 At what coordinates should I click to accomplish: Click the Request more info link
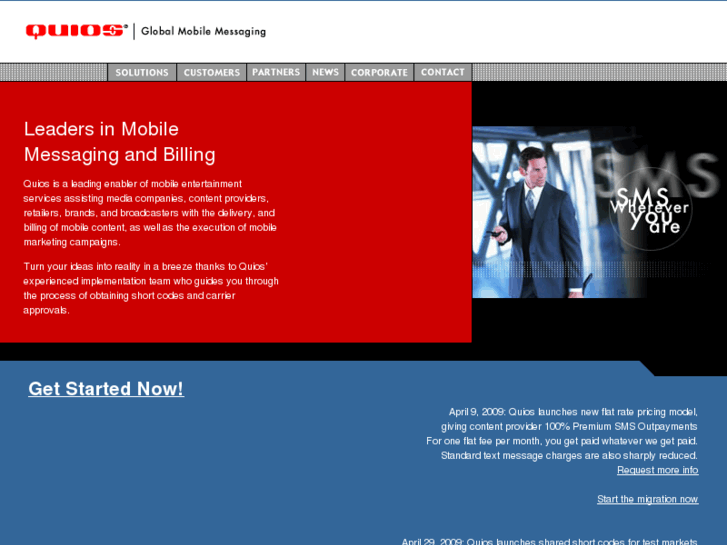[657, 470]
